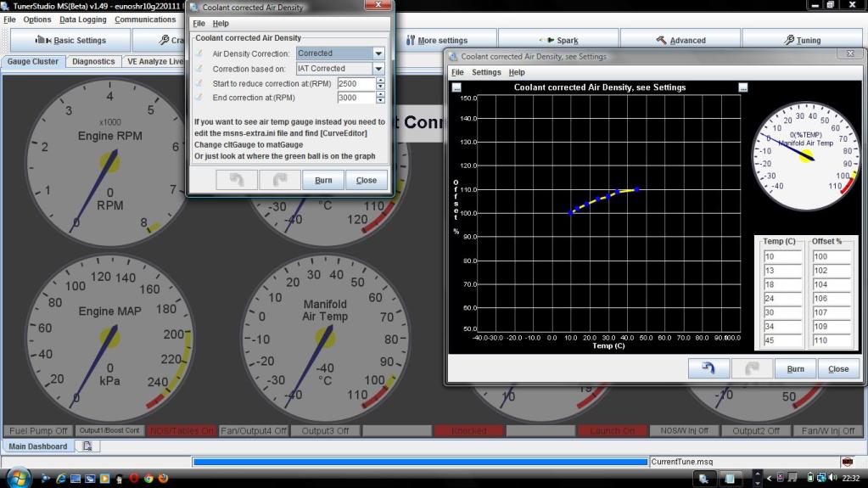The width and height of the screenshot is (868, 488).
Task: Expand the Air Density Correction dropdown
Action: pyautogui.click(x=378, y=53)
